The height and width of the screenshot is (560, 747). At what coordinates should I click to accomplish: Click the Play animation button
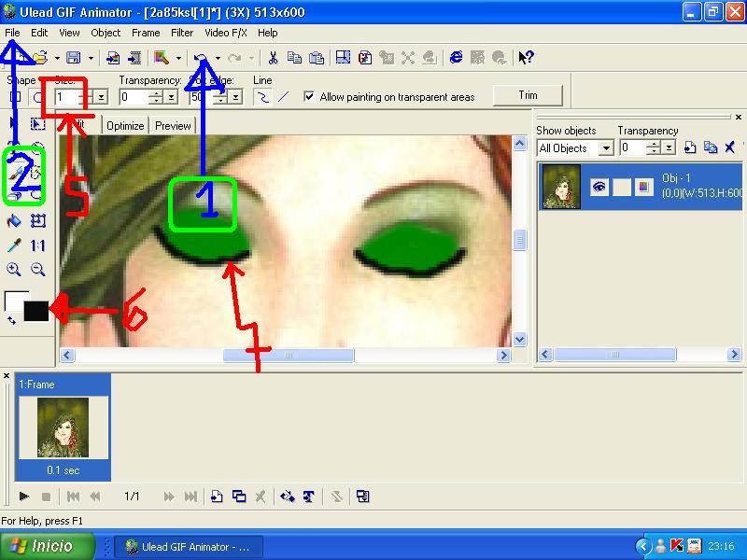click(x=23, y=497)
